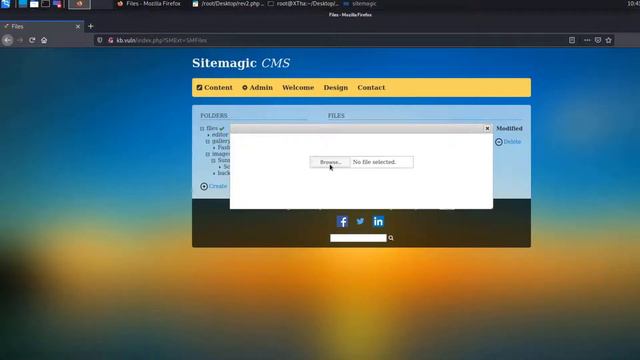Switch to root terminal taskbar window
The width and height of the screenshot is (640, 360).
303,4
